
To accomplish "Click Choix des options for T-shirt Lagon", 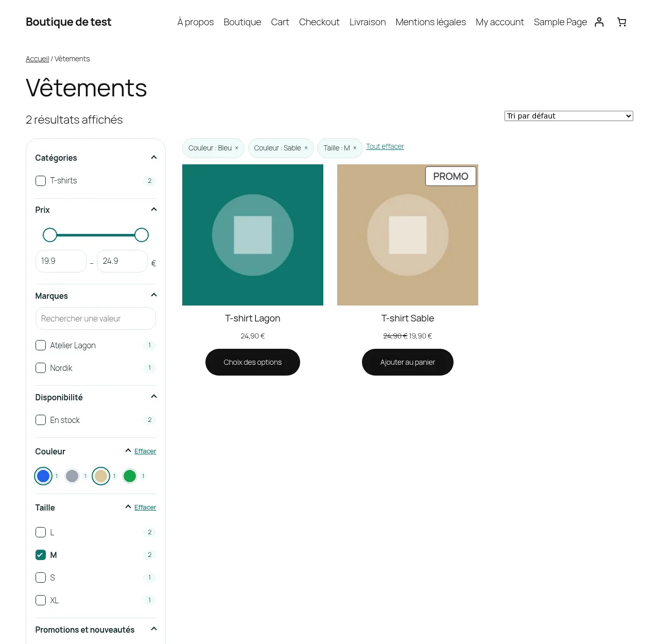I will [253, 362].
